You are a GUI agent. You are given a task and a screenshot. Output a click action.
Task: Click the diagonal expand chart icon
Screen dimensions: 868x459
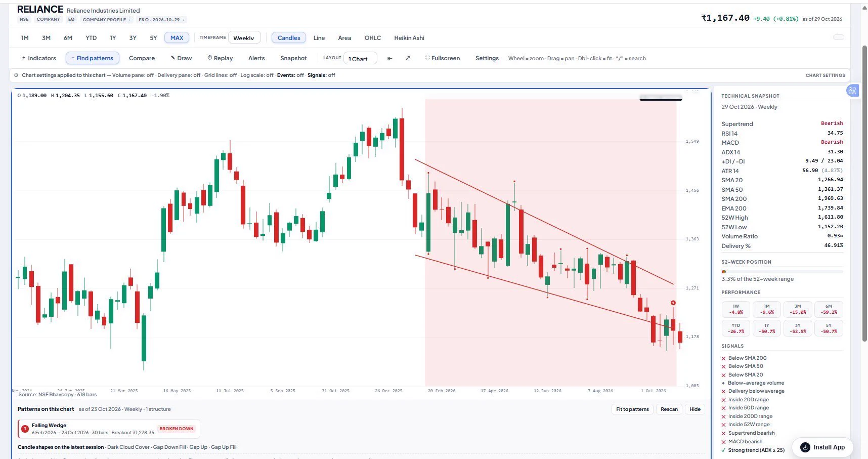[x=408, y=58]
